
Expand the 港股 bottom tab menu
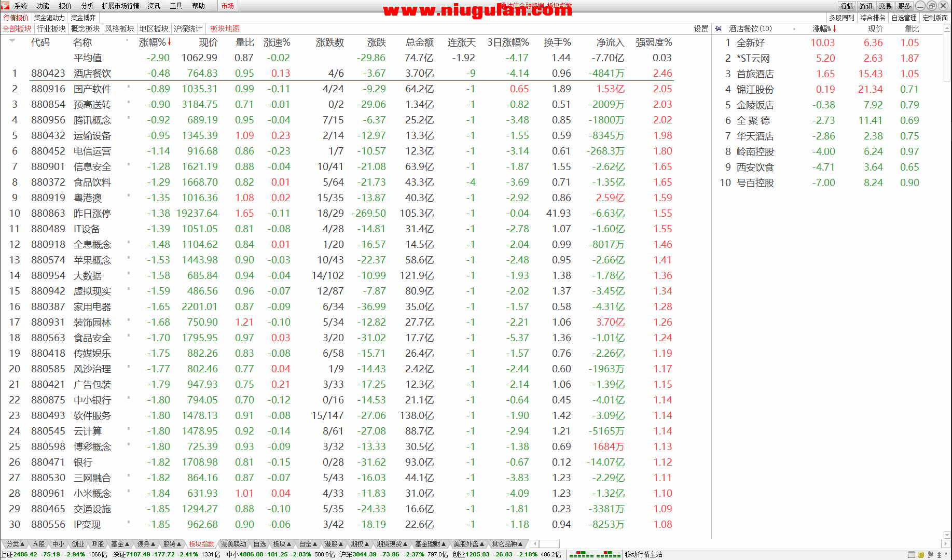pos(334,544)
